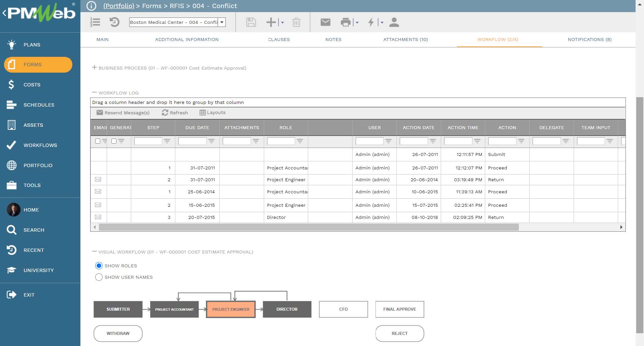The height and width of the screenshot is (346, 644).
Task: Select the Show User Names radio button
Action: pos(99,277)
